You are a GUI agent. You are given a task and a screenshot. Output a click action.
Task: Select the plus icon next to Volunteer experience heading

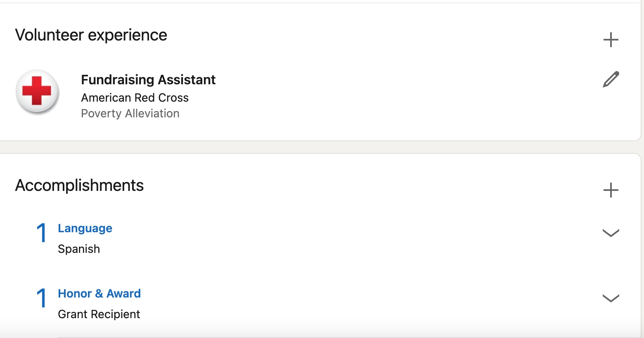611,40
